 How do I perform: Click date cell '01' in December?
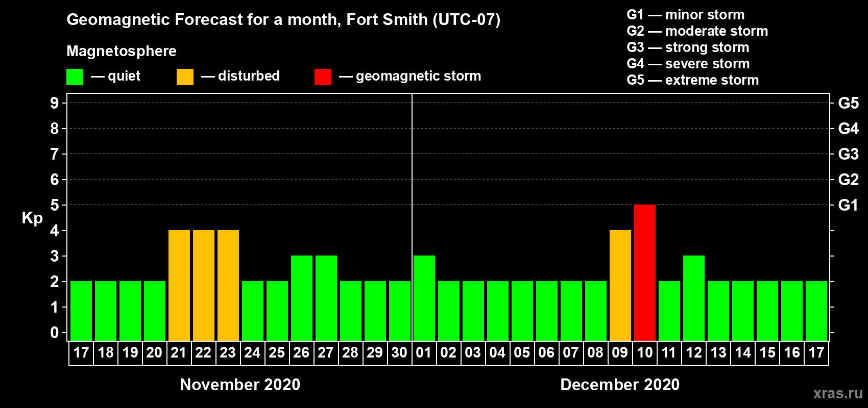[x=424, y=353]
